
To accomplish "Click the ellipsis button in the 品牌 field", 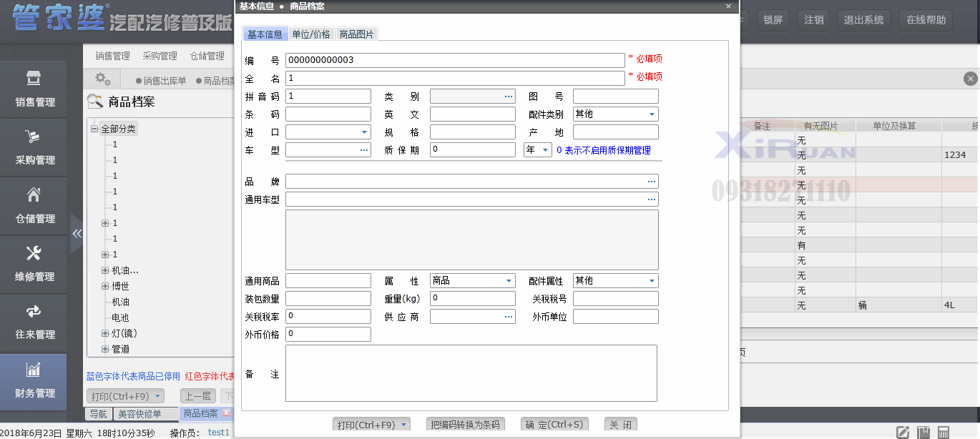I will (651, 182).
